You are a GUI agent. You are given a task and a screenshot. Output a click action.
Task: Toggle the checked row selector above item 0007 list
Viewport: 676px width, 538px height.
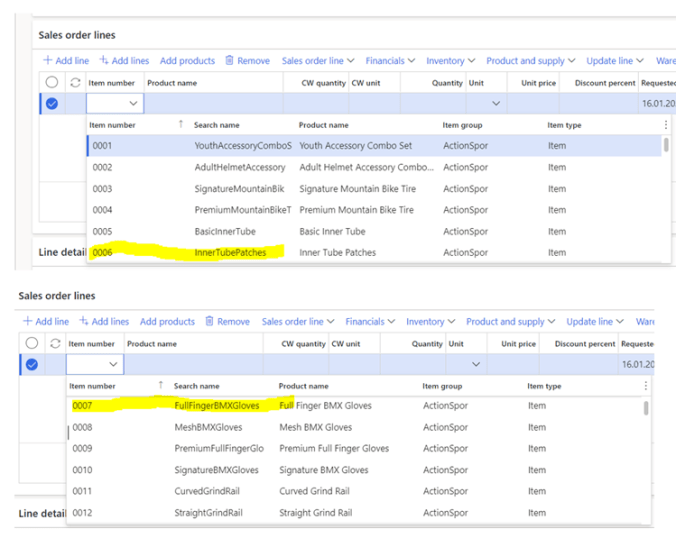tap(32, 364)
